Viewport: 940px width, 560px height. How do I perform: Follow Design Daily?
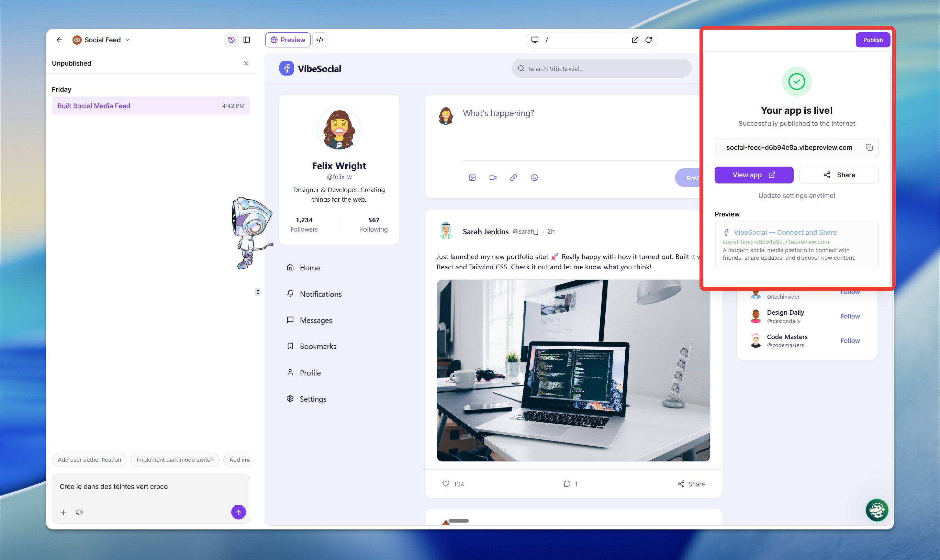(850, 316)
